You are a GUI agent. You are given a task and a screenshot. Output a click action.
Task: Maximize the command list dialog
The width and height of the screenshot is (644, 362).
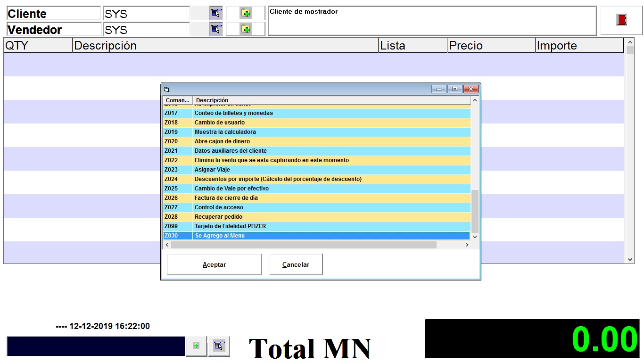454,89
